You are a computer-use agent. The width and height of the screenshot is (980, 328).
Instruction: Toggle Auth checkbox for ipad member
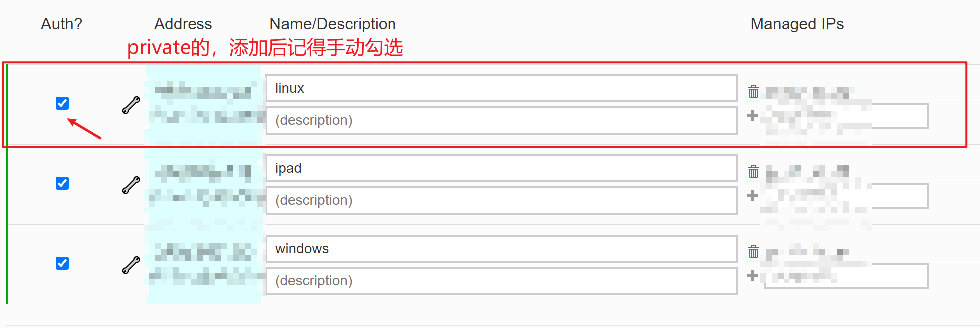(62, 183)
